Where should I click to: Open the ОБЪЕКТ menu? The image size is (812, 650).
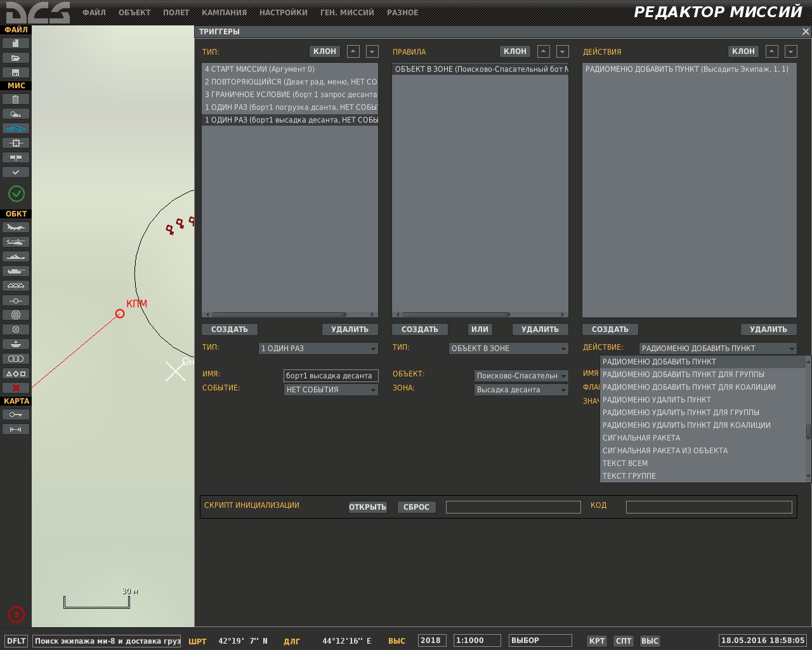tap(134, 13)
